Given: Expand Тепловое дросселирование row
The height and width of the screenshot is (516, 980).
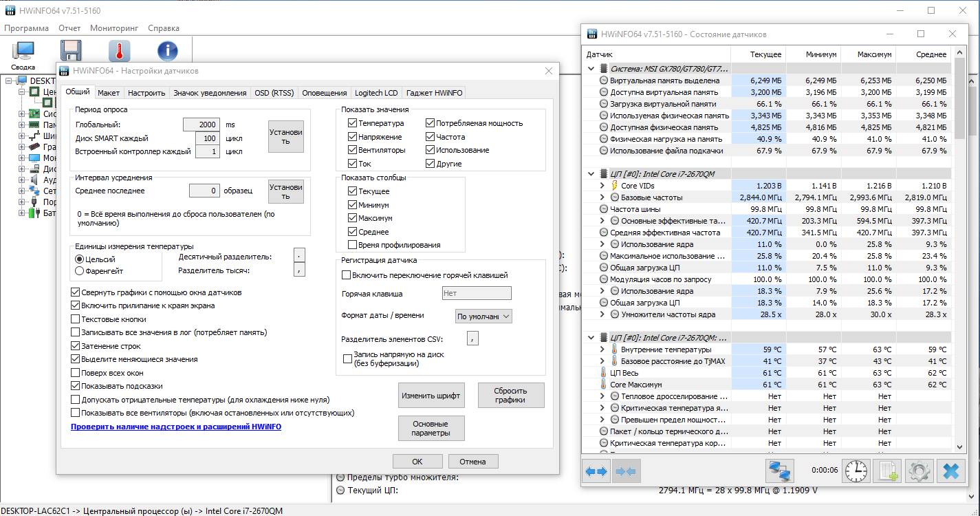Looking at the screenshot, I should (x=602, y=396).
